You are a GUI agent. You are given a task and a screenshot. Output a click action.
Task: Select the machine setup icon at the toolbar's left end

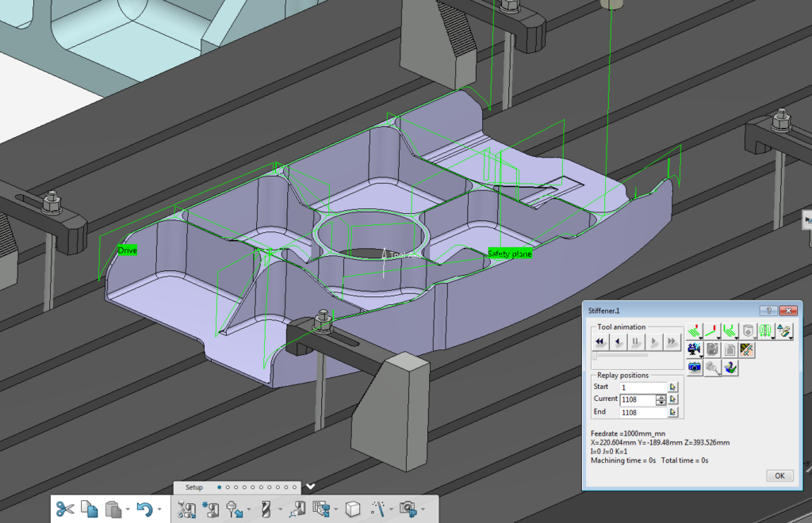click(186, 509)
